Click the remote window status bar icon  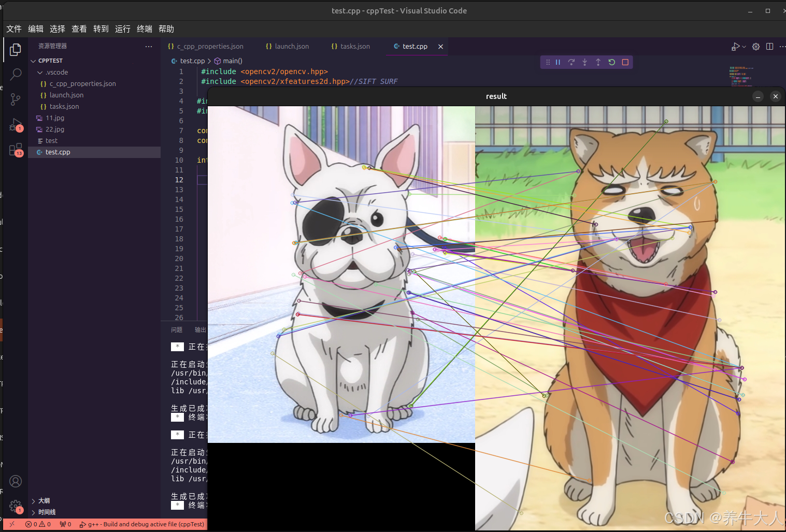pos(12,524)
